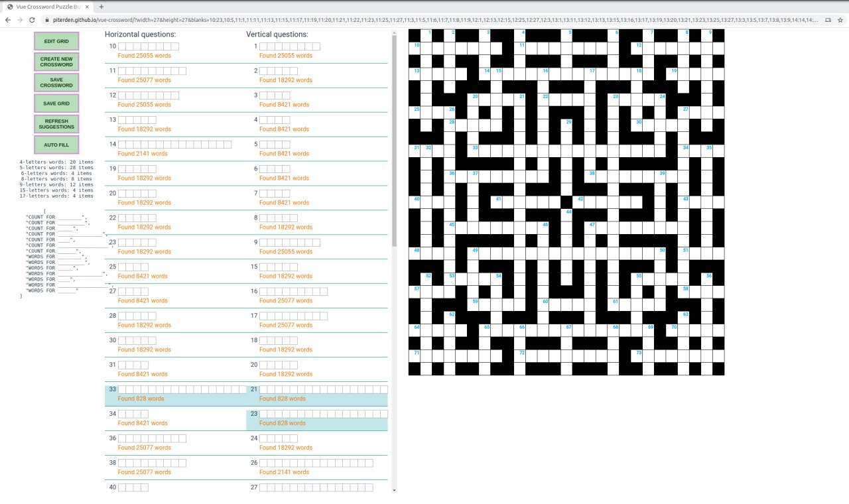Viewport: 849px width, 504px height.
Task: Click the AUTO FILL button
Action: (56, 145)
